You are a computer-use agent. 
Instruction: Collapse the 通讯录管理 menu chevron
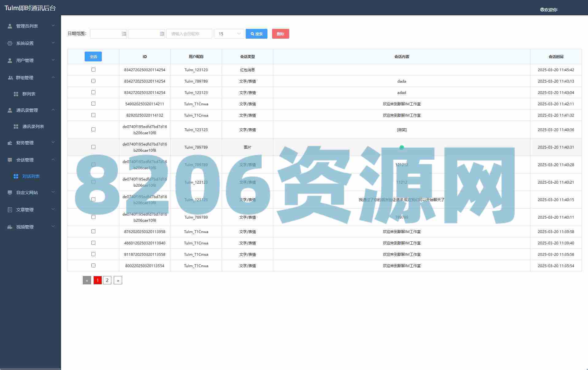coord(53,110)
